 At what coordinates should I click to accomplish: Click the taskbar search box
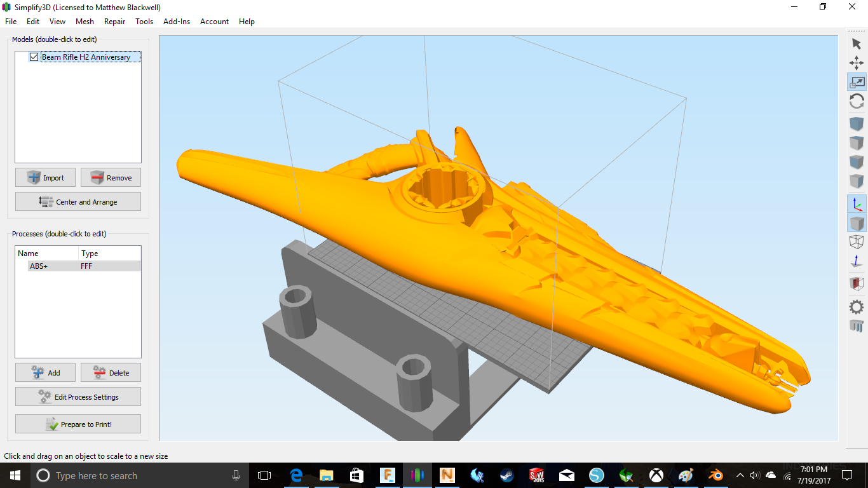click(x=140, y=475)
